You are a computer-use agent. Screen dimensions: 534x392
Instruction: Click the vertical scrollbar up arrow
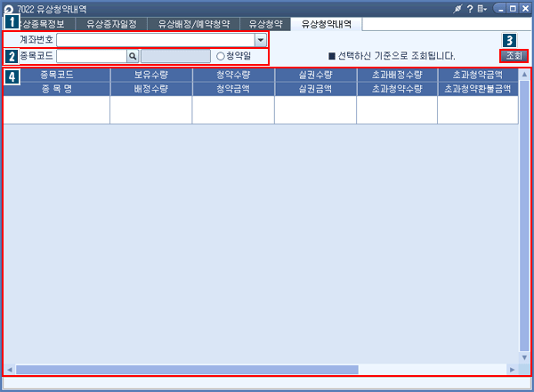click(x=524, y=75)
